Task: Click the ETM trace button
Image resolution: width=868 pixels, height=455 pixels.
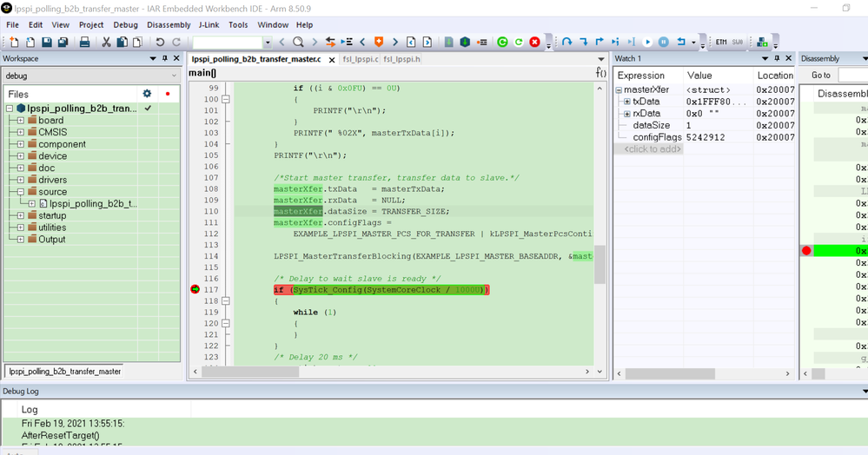Action: click(x=721, y=42)
